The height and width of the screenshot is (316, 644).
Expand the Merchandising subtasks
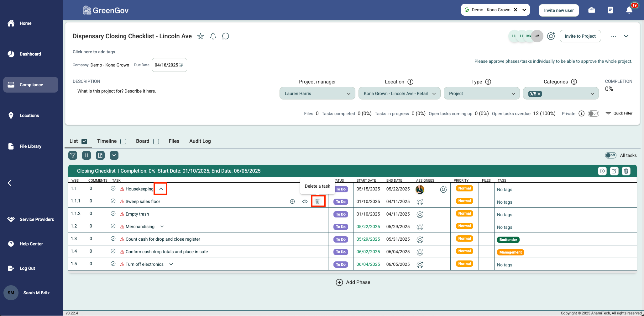162,227
